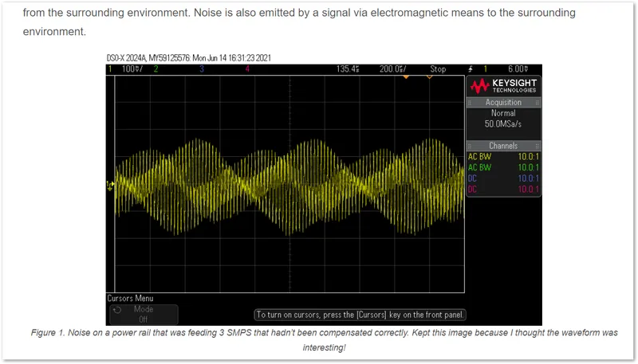Image resolution: width=638 pixels, height=364 pixels.
Task: Expand the Acquisition panel header
Action: pos(503,103)
